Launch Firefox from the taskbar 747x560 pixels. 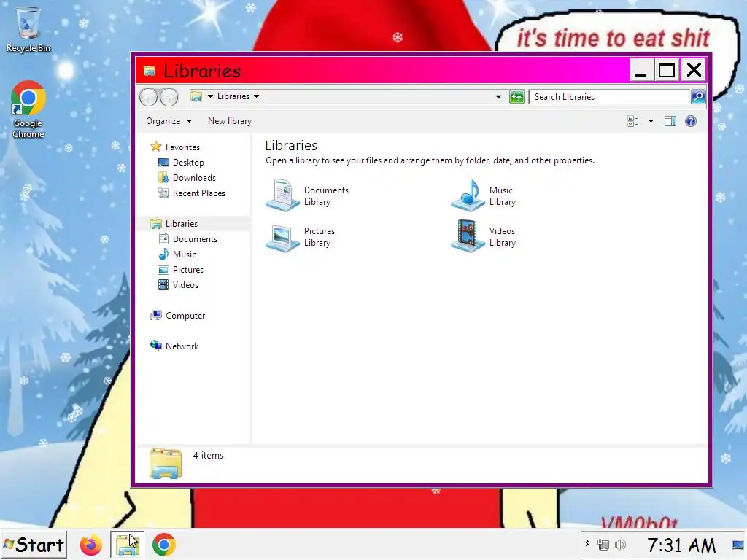click(x=91, y=545)
